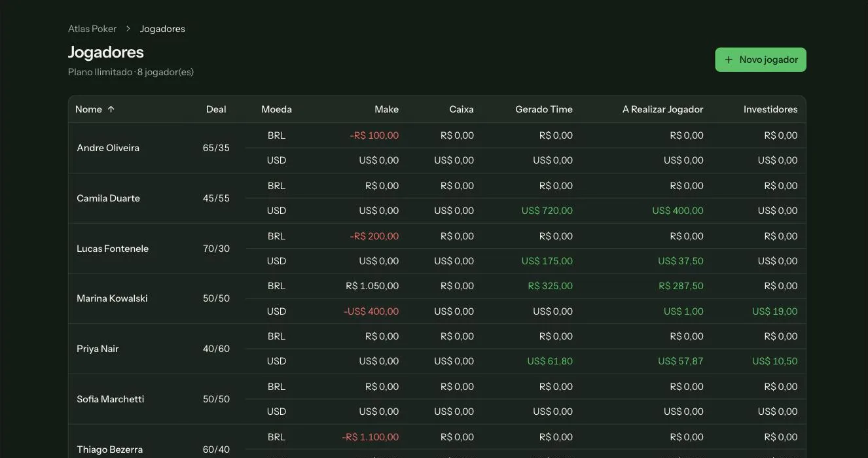The height and width of the screenshot is (458, 868).
Task: Click the -R$ 1.100,00 Make value
Action: pyautogui.click(x=371, y=437)
